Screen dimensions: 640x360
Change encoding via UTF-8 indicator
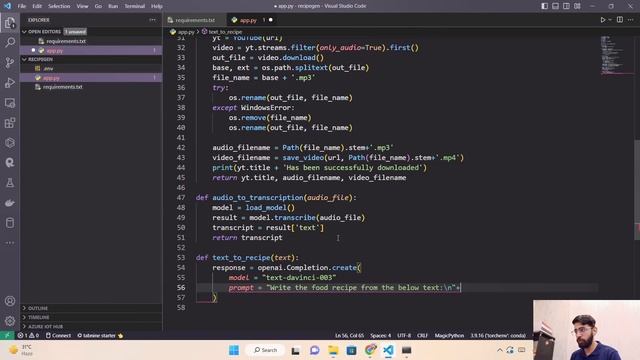click(404, 336)
